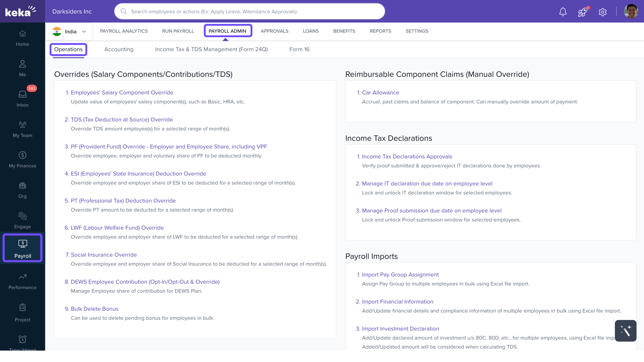The width and height of the screenshot is (644, 362).
Task: Switch to Run Payroll tab
Action: [x=178, y=31]
